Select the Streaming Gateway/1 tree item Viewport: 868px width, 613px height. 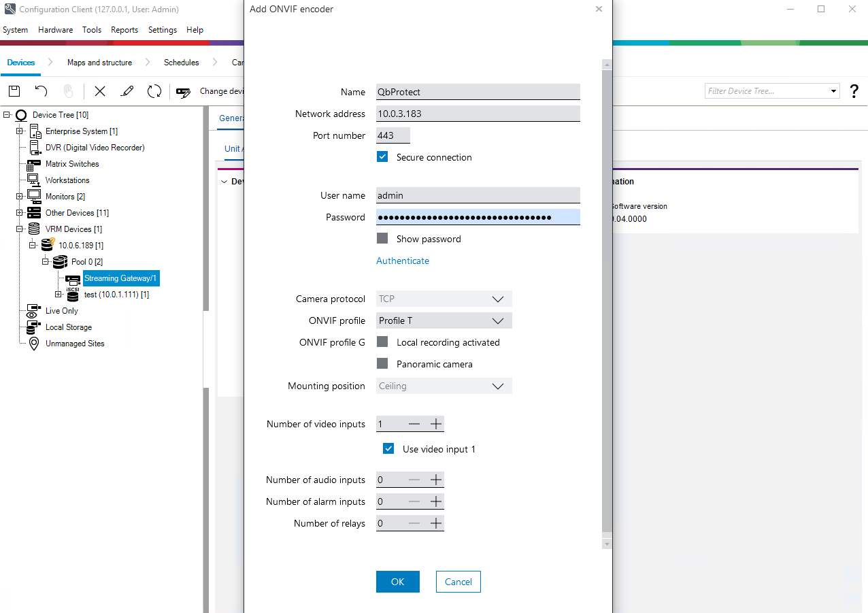pyautogui.click(x=120, y=278)
